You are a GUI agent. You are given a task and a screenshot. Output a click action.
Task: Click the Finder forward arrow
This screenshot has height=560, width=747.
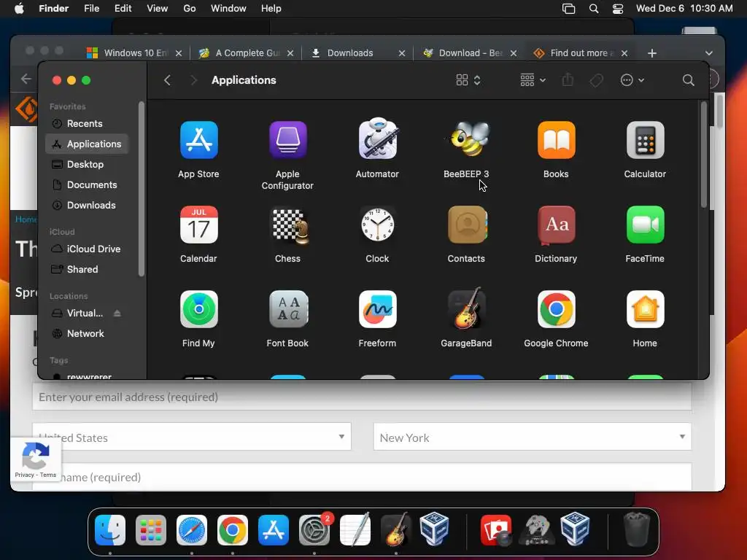pyautogui.click(x=193, y=80)
